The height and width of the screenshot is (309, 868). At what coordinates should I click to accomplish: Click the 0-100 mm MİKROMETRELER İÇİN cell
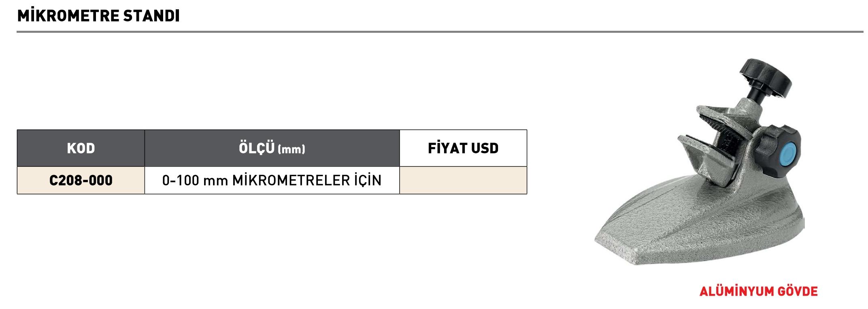pos(272,180)
